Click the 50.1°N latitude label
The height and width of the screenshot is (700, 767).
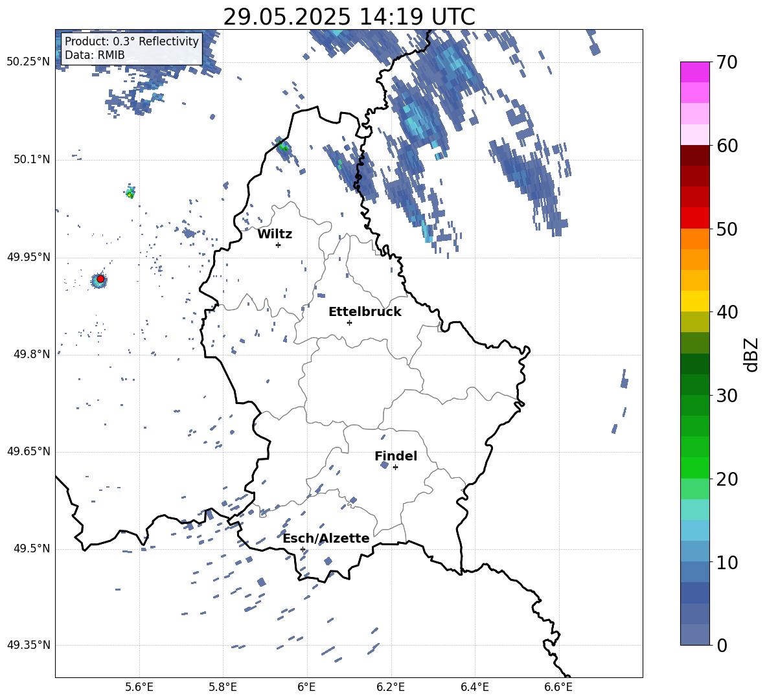point(31,160)
